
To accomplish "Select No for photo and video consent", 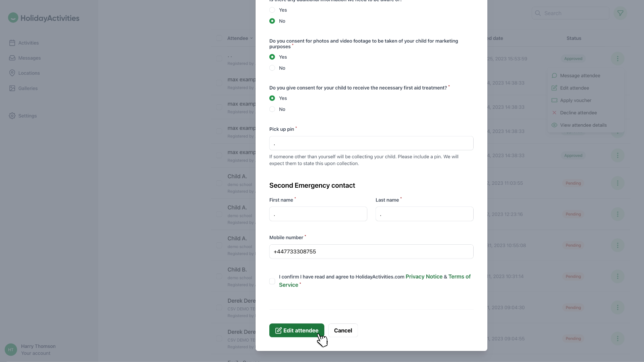I will (x=272, y=68).
